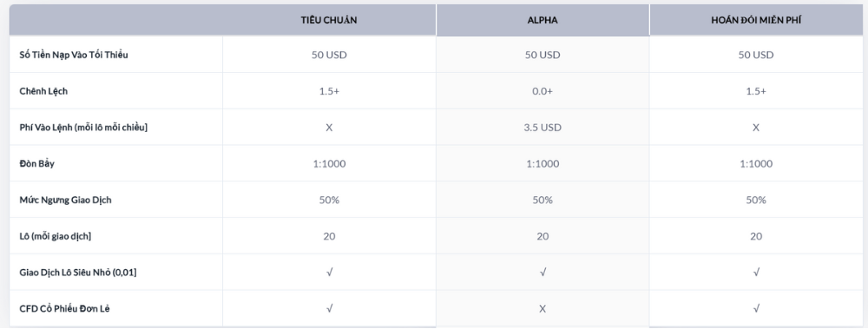Click the Chênh Lệch row label
This screenshot has height=329, width=868.
(43, 91)
